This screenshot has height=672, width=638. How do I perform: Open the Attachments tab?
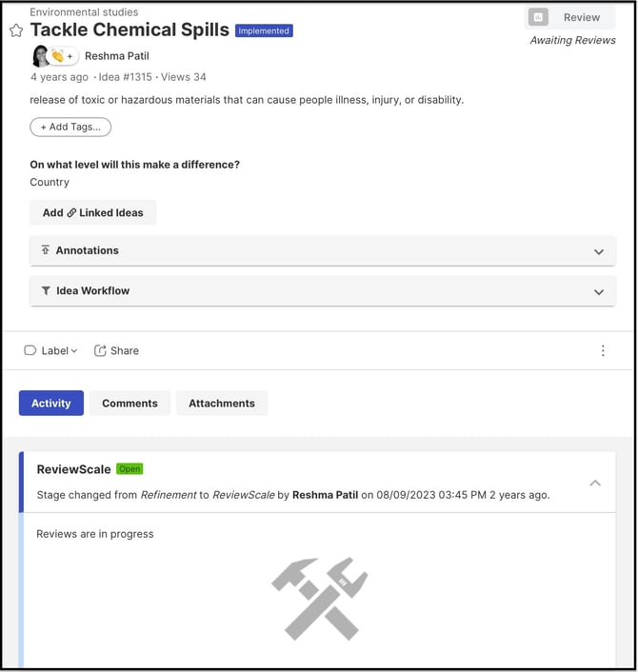point(222,404)
